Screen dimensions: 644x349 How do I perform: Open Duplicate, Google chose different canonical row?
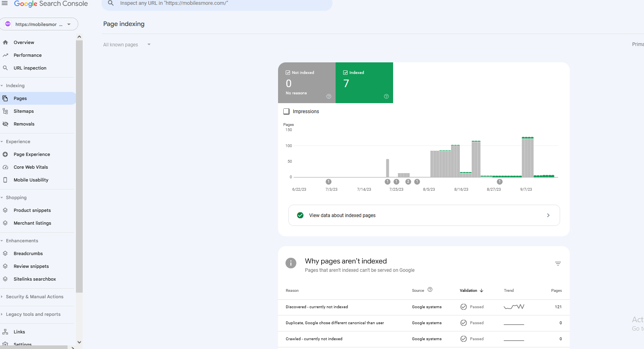click(423, 323)
